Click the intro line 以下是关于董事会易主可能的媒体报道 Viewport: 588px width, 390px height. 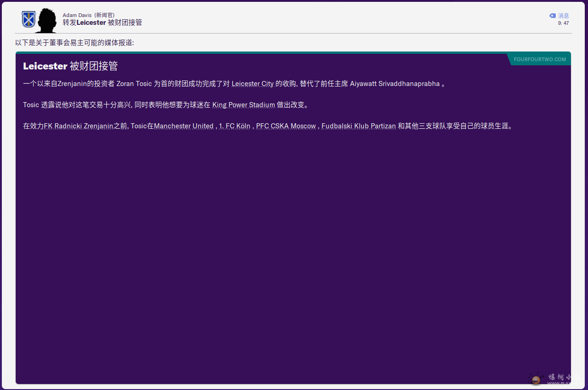(x=75, y=43)
